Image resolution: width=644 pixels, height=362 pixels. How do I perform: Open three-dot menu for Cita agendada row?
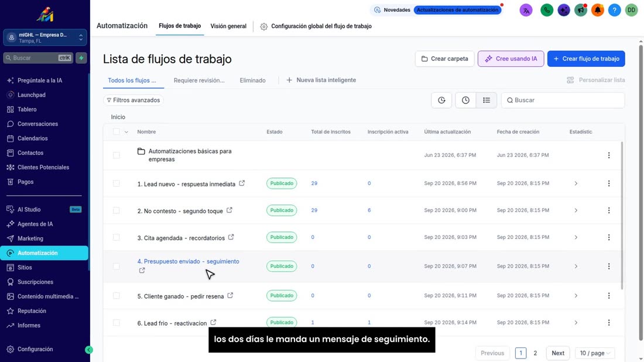(x=609, y=237)
